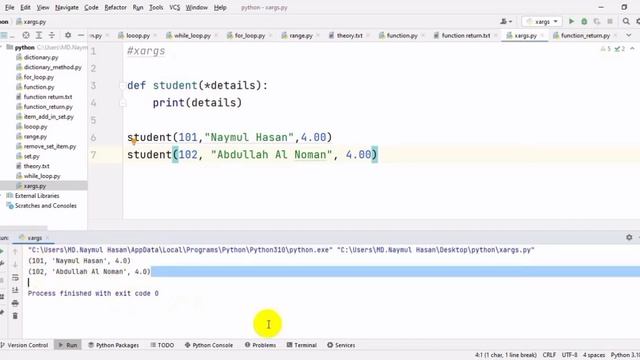640x360 pixels.
Task: Select dictionary.py in the project tree
Action: (x=41, y=58)
